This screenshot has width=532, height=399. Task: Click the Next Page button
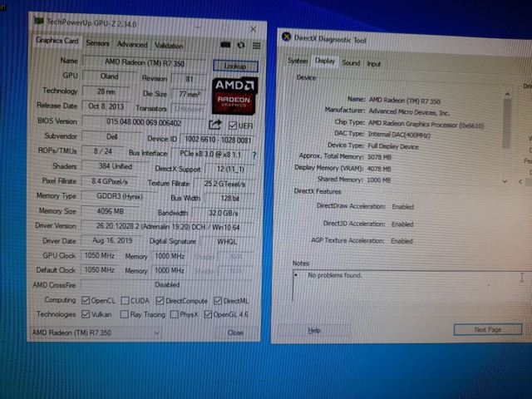[486, 330]
